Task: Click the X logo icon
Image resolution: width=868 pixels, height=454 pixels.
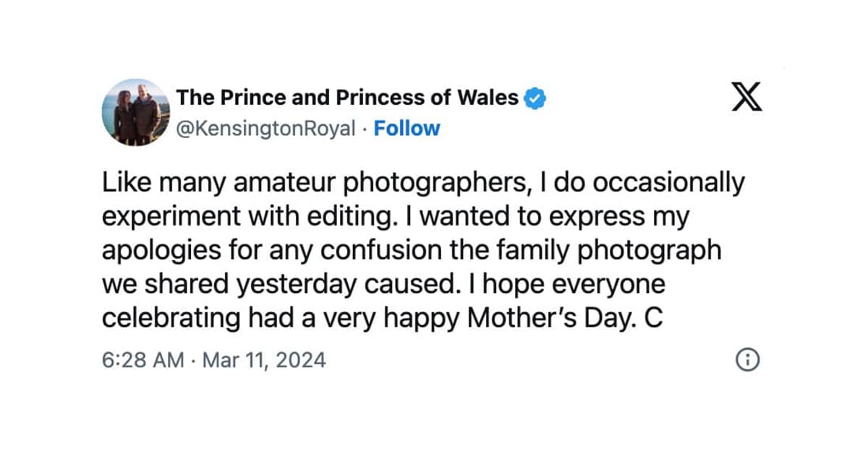Action: click(746, 98)
